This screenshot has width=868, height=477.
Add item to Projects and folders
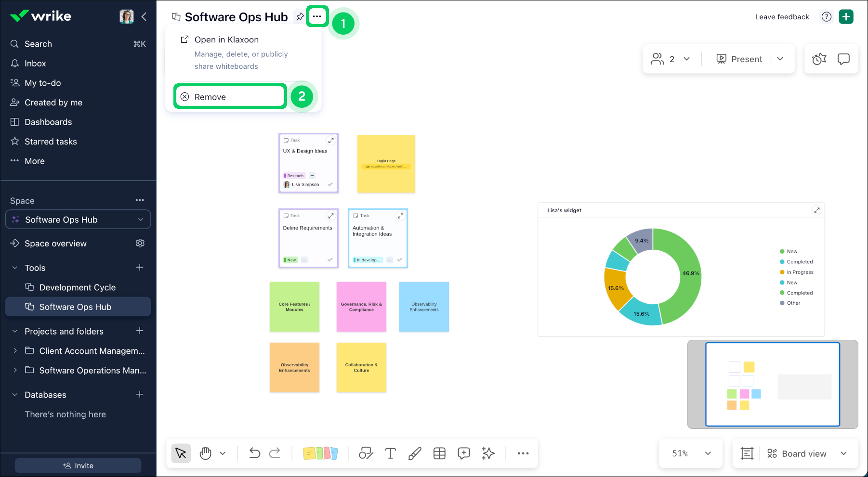[140, 331]
